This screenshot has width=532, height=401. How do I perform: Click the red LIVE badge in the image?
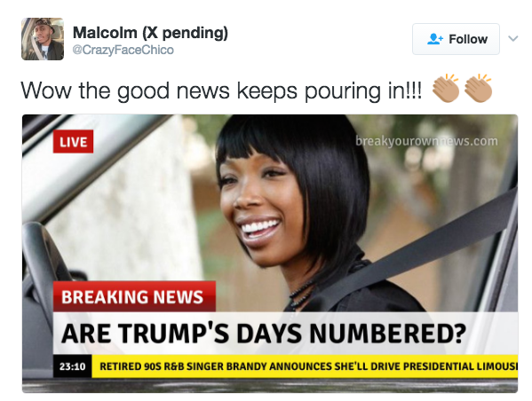pos(74,141)
